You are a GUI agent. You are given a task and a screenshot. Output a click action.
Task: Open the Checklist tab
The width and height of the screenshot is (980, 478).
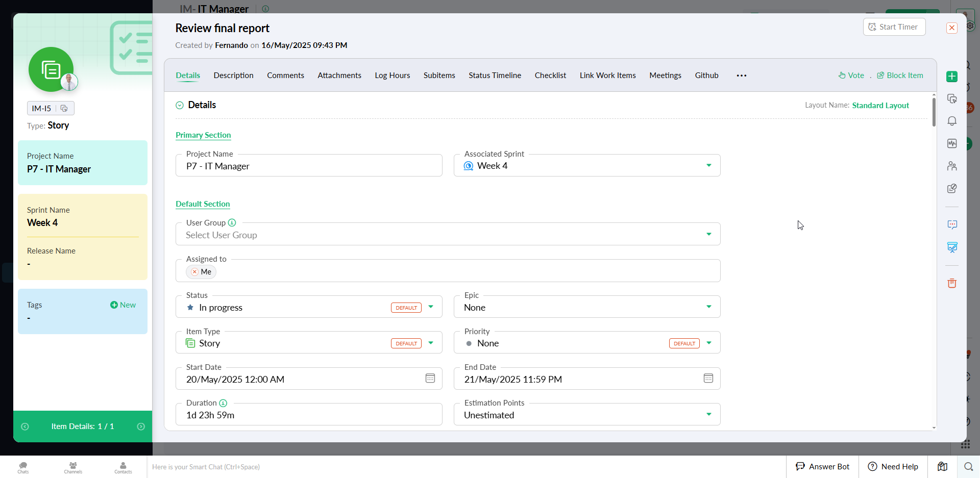pos(550,76)
